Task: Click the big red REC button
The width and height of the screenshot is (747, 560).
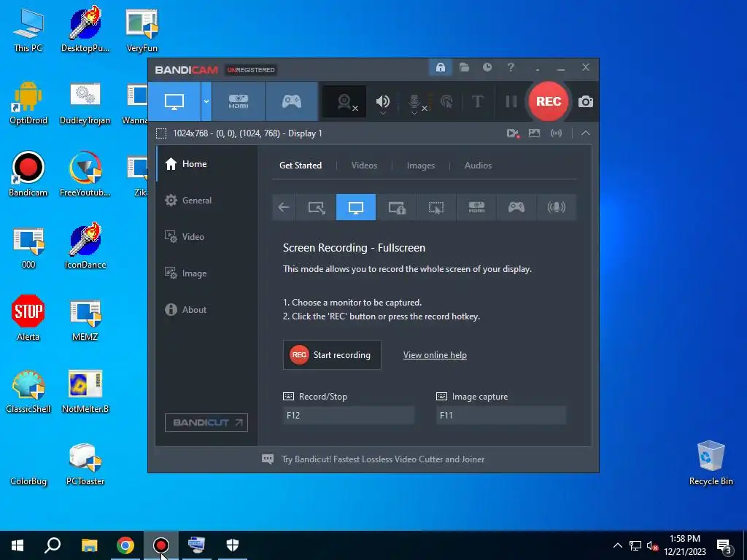Action: click(549, 101)
